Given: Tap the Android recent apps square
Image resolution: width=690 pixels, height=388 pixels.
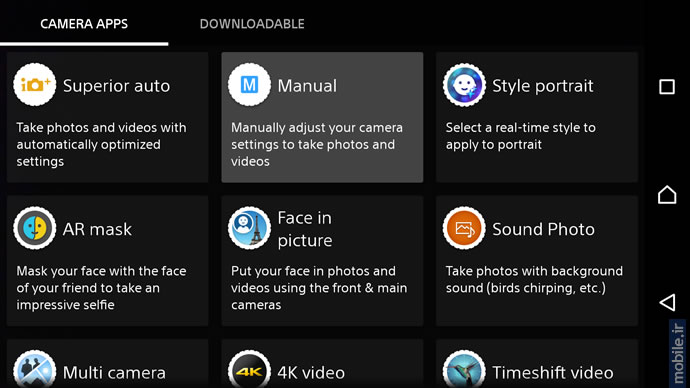Looking at the screenshot, I should (667, 87).
